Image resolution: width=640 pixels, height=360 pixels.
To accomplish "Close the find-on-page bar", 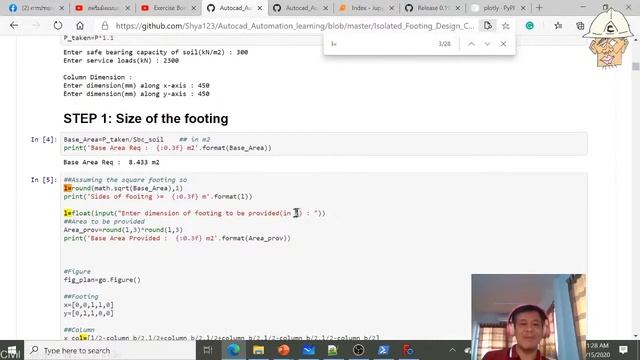I will point(503,44).
